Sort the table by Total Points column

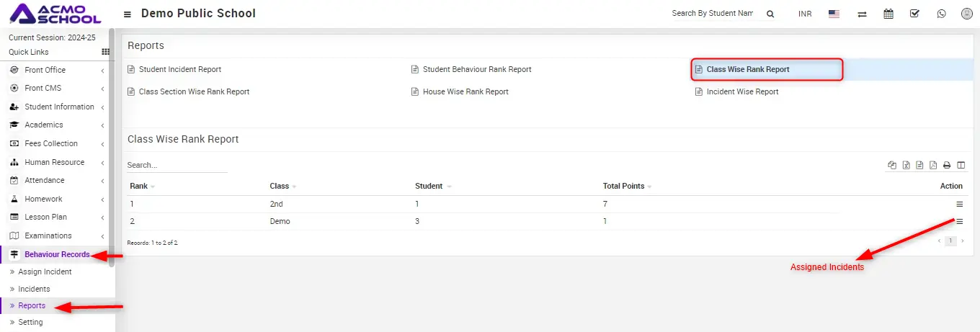tap(624, 187)
